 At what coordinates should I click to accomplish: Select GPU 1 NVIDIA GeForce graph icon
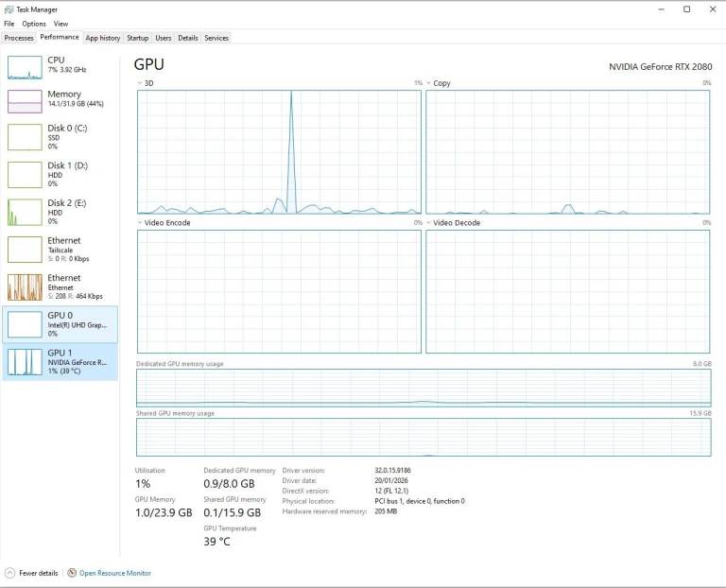[25, 362]
